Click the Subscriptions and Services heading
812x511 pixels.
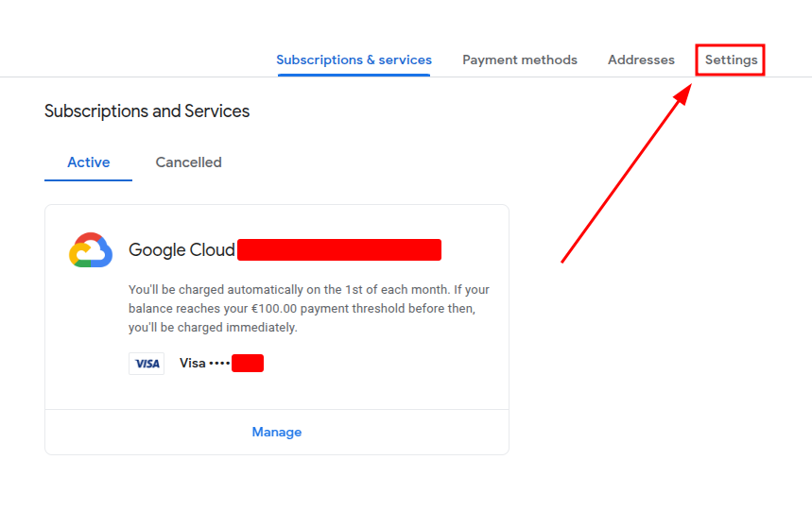pos(147,111)
